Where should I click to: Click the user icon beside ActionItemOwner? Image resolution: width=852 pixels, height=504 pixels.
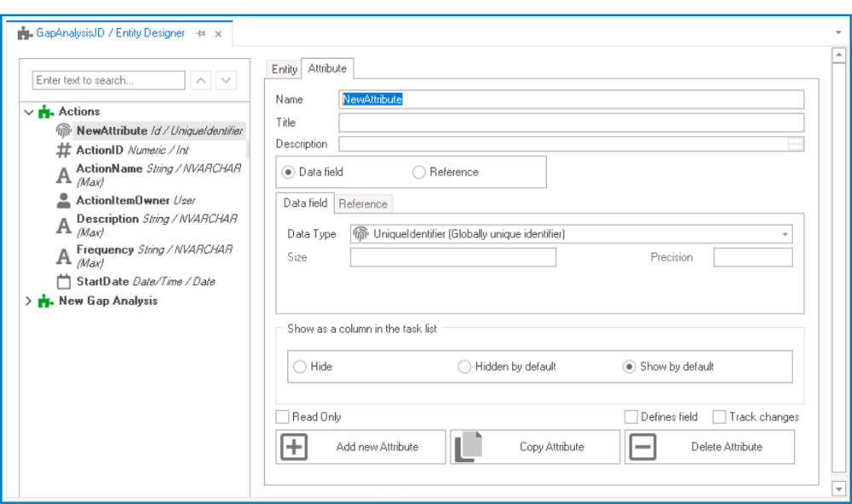point(64,201)
